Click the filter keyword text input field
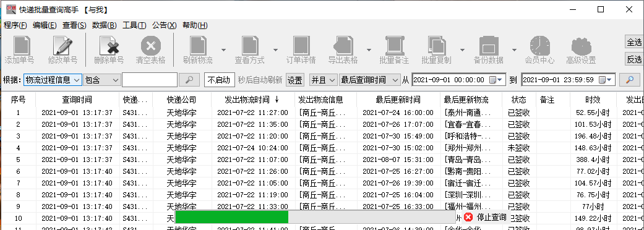 click(150, 80)
